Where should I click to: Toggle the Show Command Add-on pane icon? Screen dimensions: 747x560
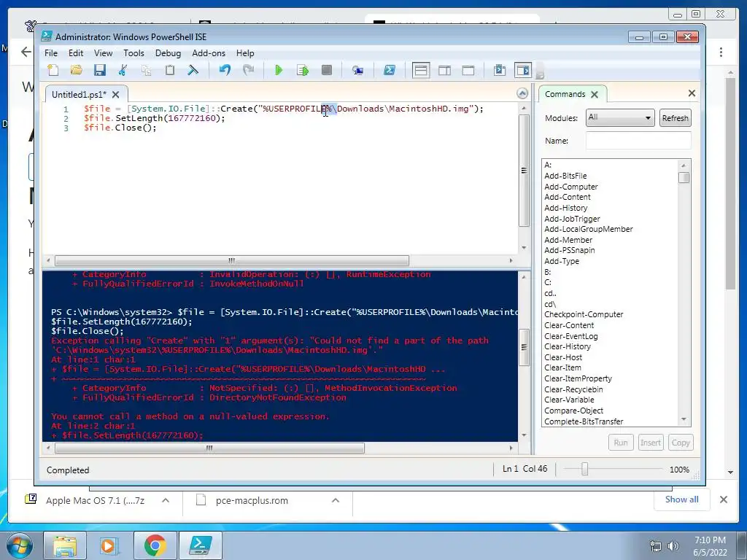point(522,71)
